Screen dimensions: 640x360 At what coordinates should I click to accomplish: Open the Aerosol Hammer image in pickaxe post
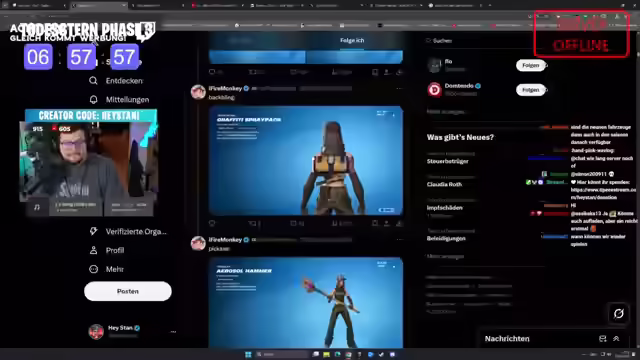(x=306, y=302)
